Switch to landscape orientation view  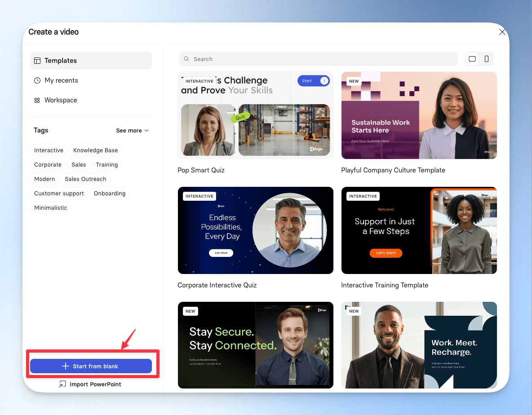[x=472, y=59]
